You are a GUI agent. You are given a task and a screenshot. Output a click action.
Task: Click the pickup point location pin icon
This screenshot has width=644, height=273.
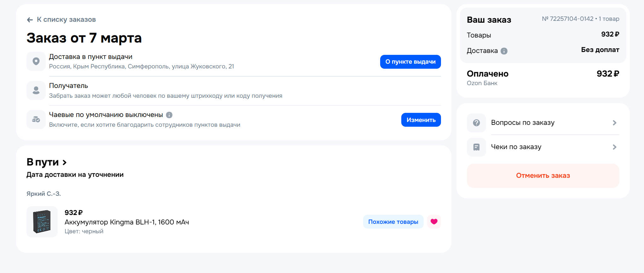pyautogui.click(x=36, y=61)
